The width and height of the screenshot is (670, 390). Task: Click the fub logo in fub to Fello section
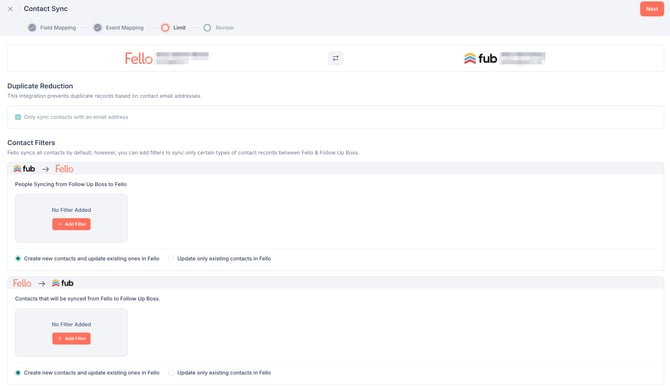24,169
